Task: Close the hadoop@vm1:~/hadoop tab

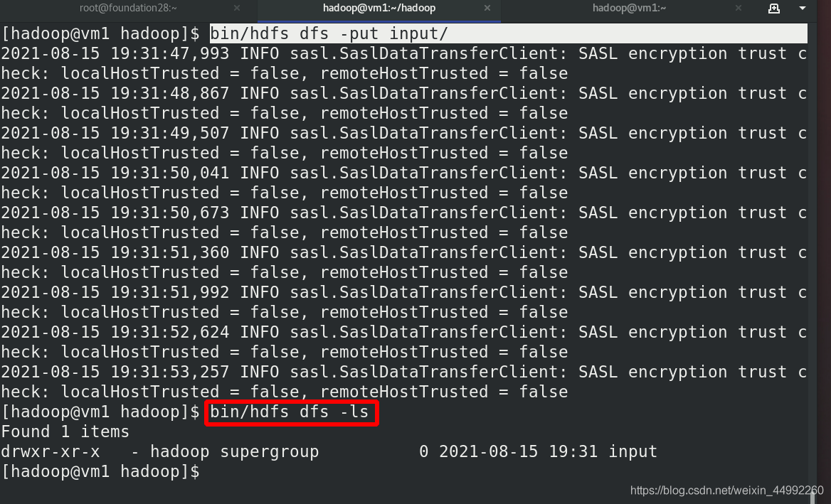Action: point(487,8)
